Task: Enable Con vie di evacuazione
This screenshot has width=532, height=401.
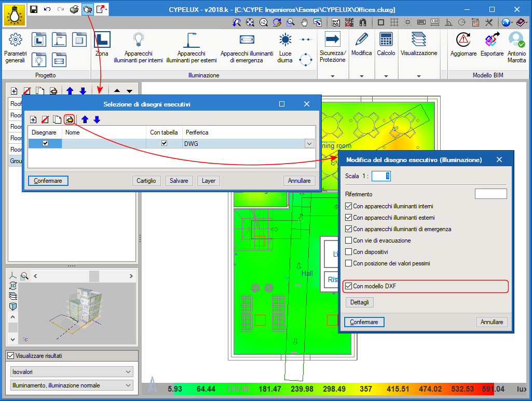Action: pyautogui.click(x=348, y=240)
